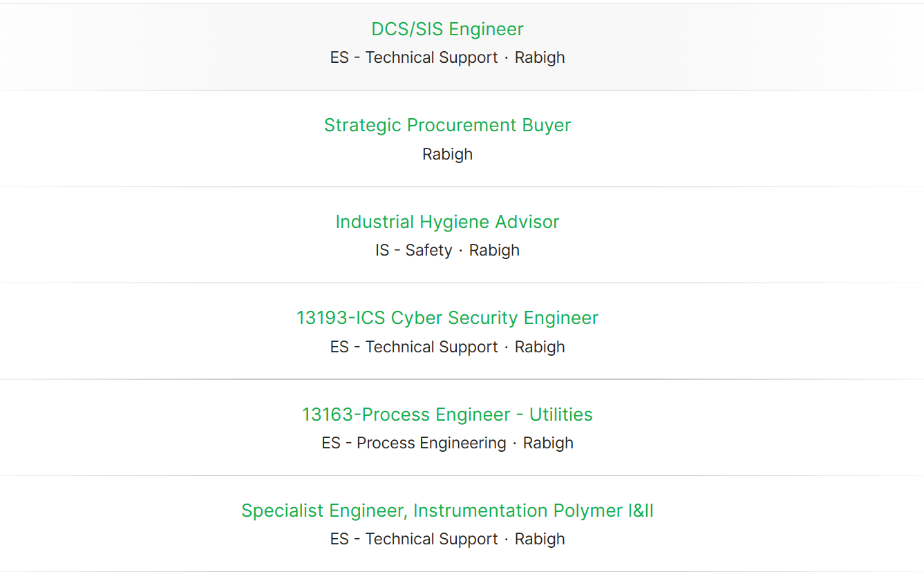Click Rabigh next to ES - Process Engineering
The width and height of the screenshot is (924, 572).
coord(548,443)
